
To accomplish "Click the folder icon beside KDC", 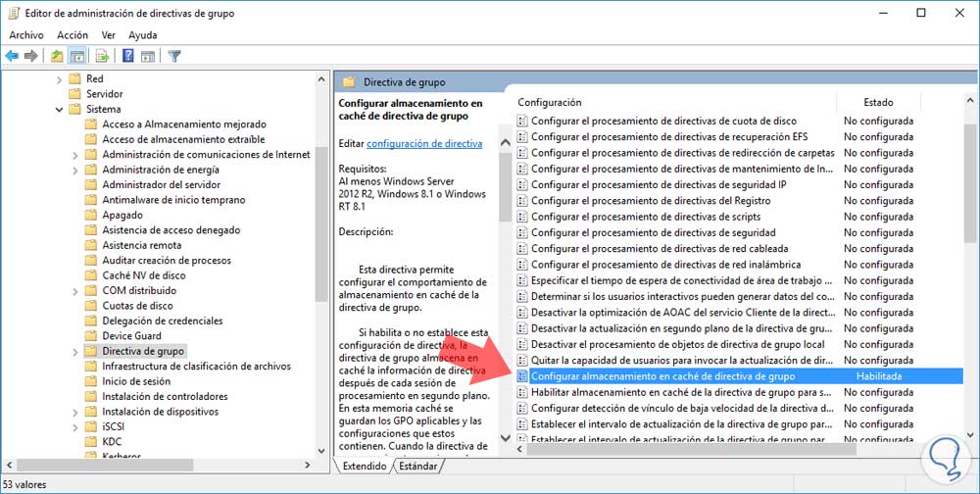I will point(91,441).
